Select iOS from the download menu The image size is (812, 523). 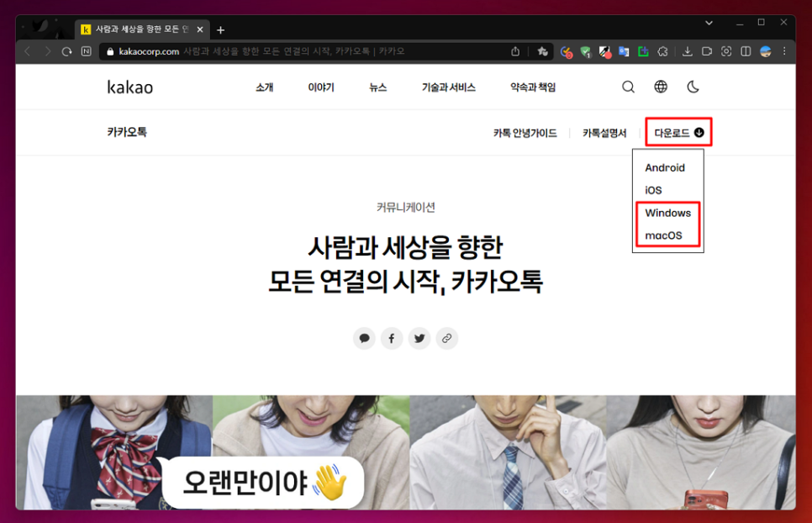click(653, 190)
